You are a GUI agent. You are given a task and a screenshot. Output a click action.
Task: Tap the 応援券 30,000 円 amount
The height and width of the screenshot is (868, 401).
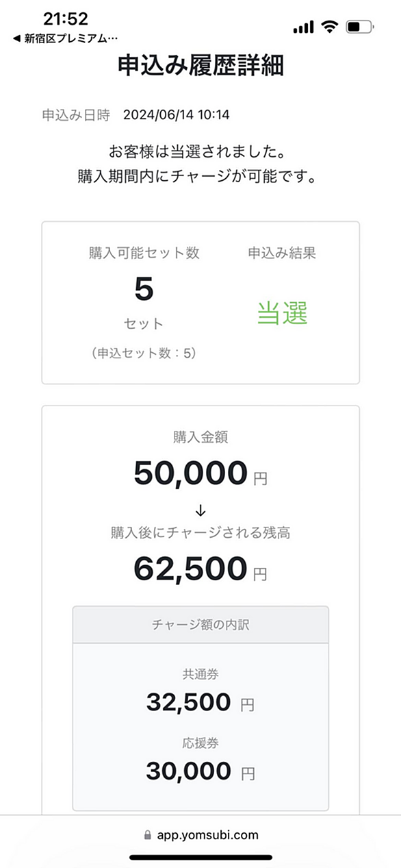pos(200,771)
